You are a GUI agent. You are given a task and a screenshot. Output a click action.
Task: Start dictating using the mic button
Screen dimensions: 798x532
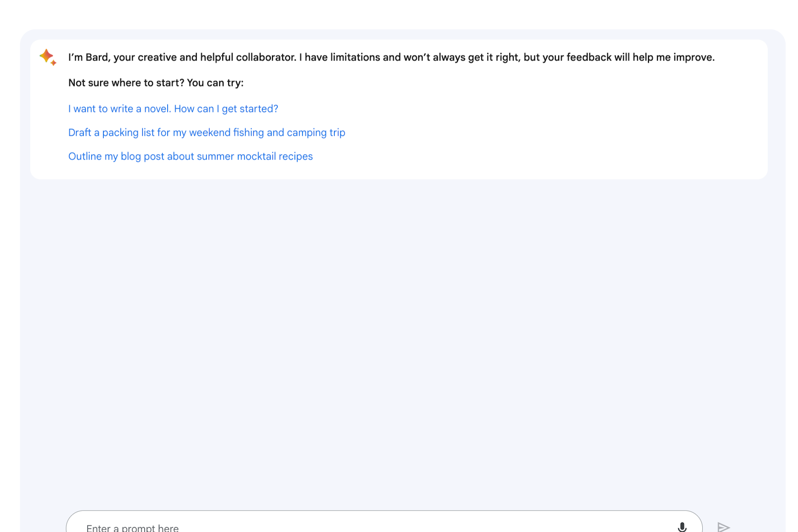[682, 527]
